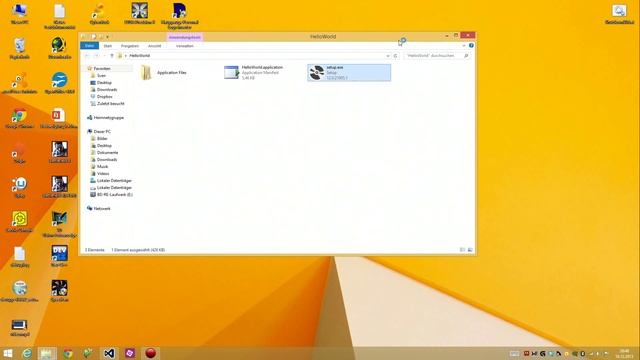Click the red record button in the taskbar
The width and height of the screenshot is (640, 360).
(x=150, y=353)
